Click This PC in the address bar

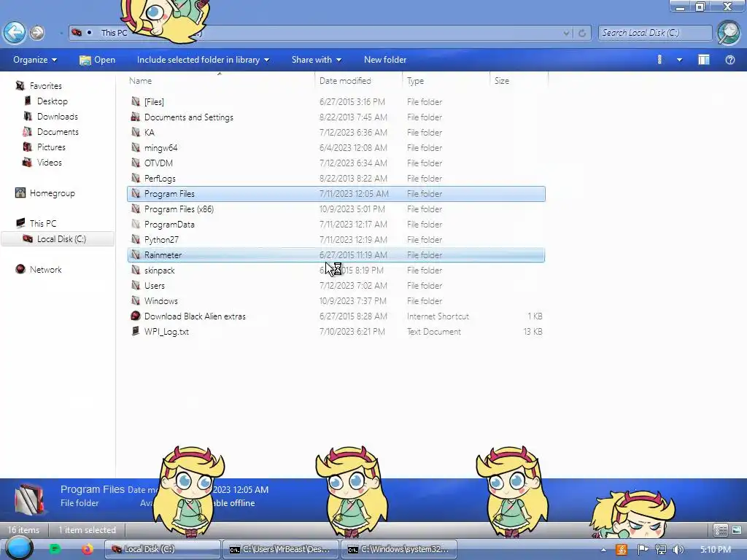point(114,33)
